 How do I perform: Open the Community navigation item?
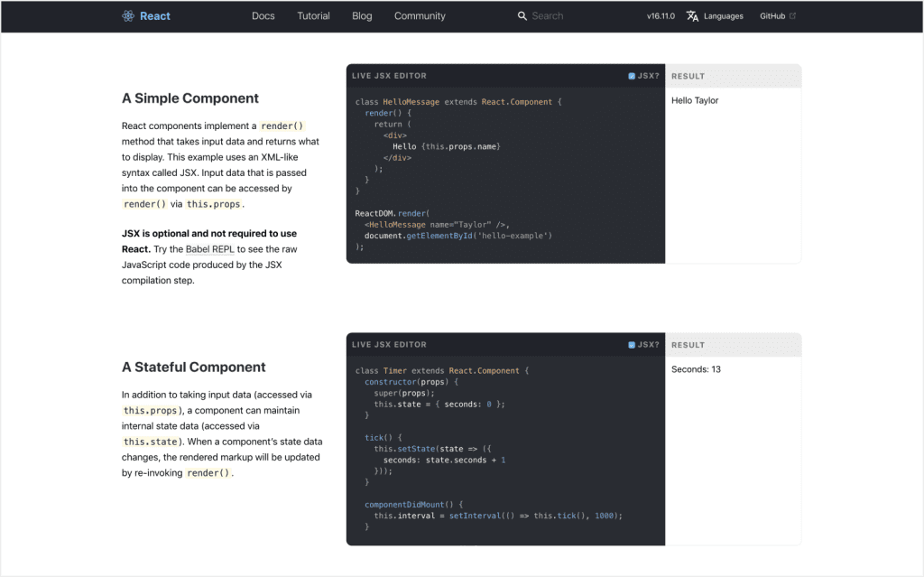[x=420, y=16]
